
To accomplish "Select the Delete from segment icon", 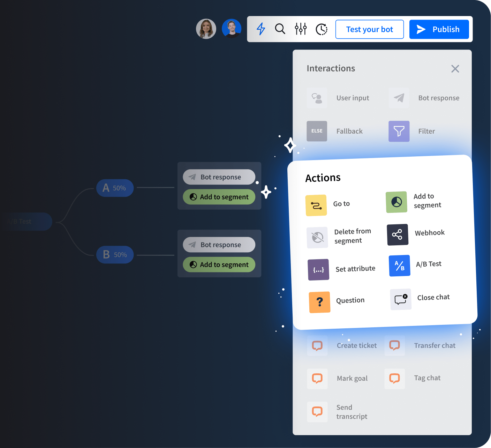I will (317, 237).
